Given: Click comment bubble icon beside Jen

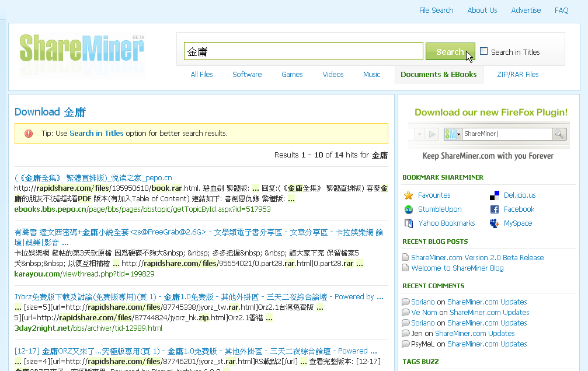Looking at the screenshot, I should coord(405,333).
